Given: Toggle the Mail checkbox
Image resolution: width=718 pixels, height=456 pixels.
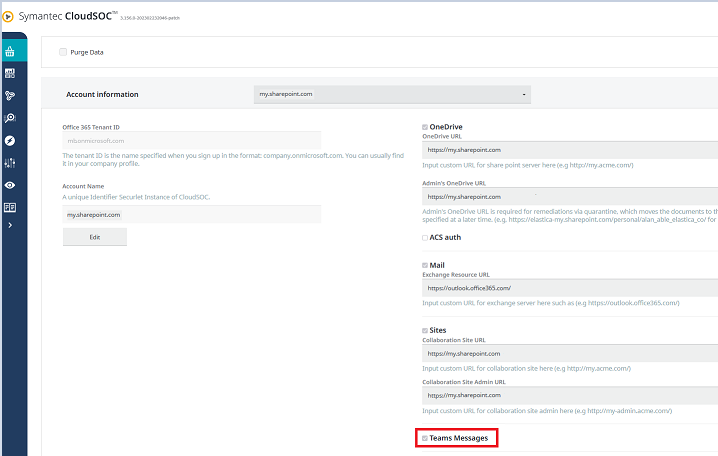Looking at the screenshot, I should tap(425, 266).
